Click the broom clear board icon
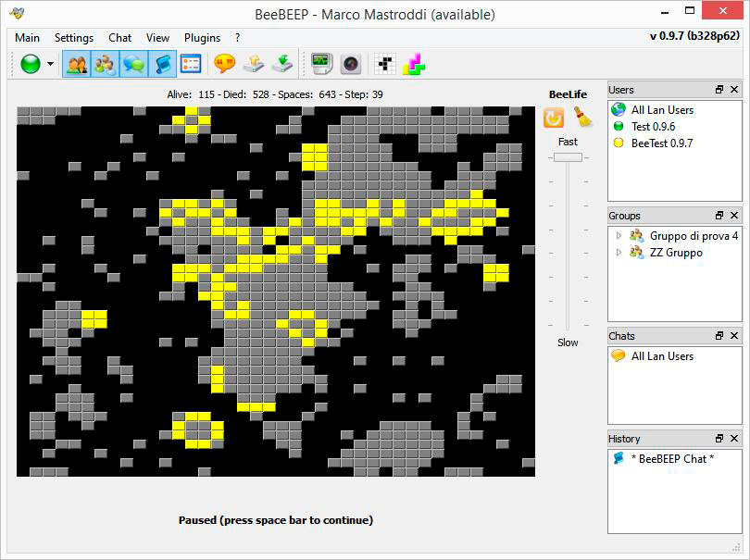This screenshot has width=750, height=560. [x=583, y=118]
